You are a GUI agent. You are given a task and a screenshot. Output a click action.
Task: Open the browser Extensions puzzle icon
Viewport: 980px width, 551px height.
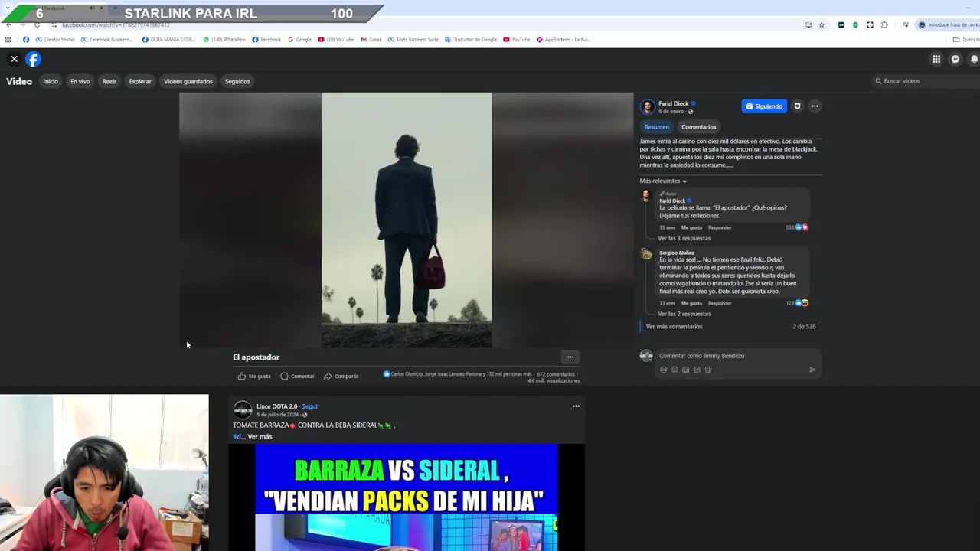[884, 24]
